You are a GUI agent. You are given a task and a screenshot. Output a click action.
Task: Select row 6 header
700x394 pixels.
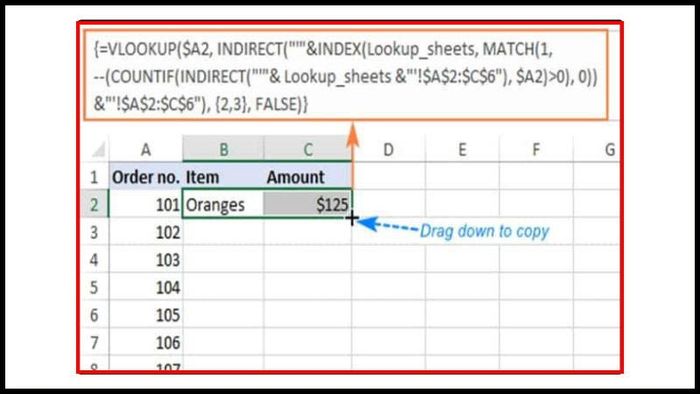click(x=95, y=315)
